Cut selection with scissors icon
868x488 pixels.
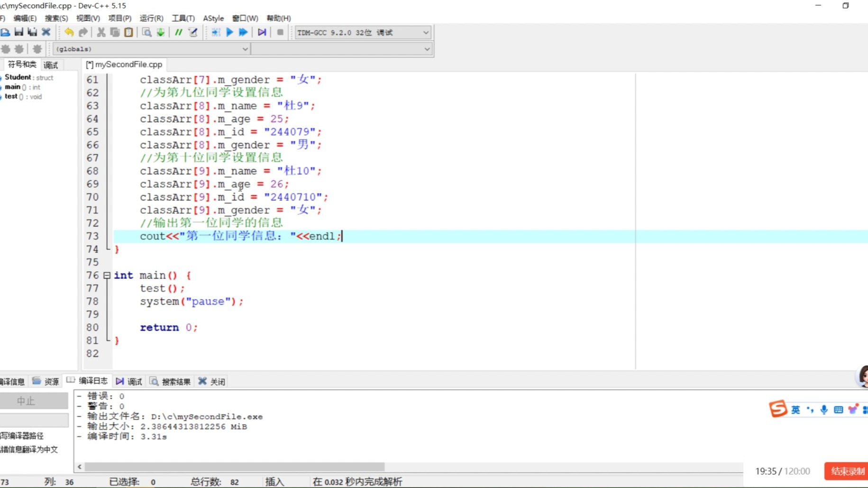(101, 32)
